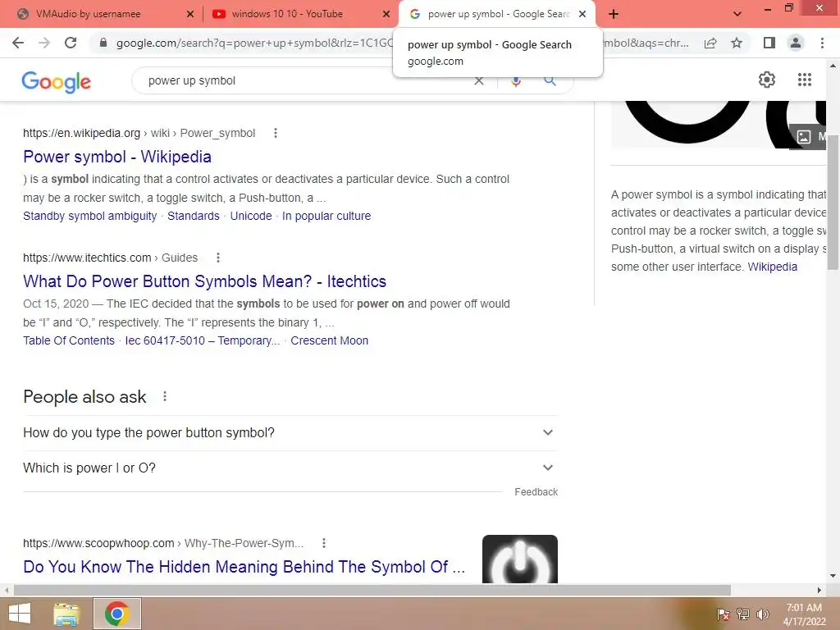The height and width of the screenshot is (630, 840).
Task: Open the Chrome profile avatar menu
Action: [796, 43]
